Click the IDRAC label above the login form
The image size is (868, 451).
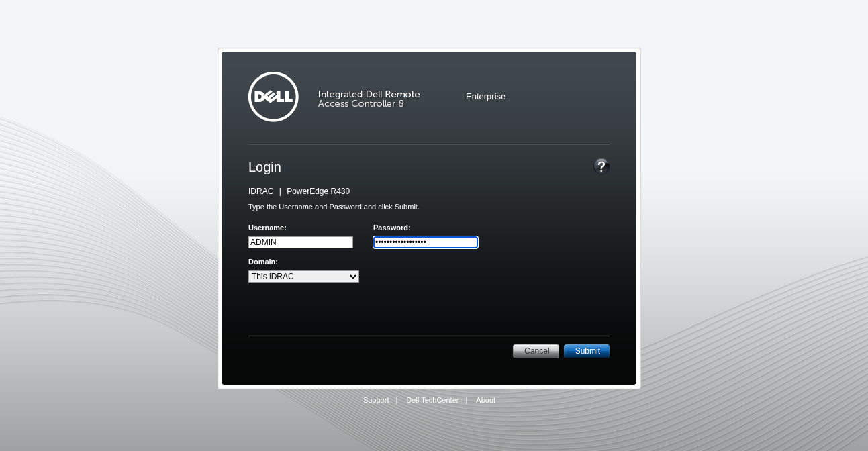[x=260, y=191]
